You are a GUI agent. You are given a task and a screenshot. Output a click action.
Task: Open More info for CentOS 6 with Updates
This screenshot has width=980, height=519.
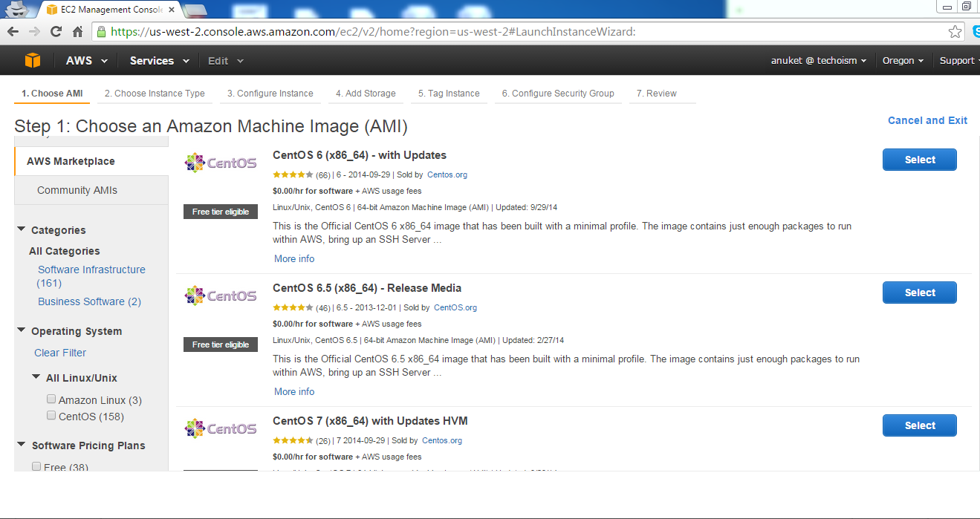tap(294, 258)
